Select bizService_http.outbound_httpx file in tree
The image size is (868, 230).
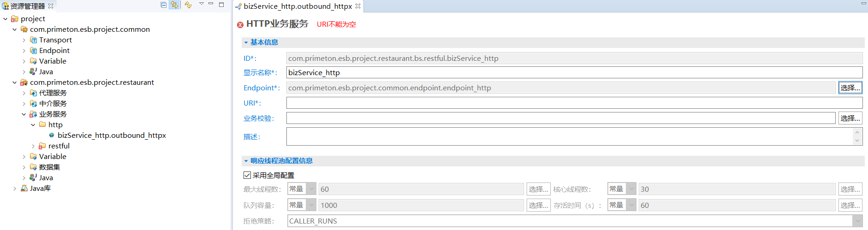pyautogui.click(x=112, y=136)
